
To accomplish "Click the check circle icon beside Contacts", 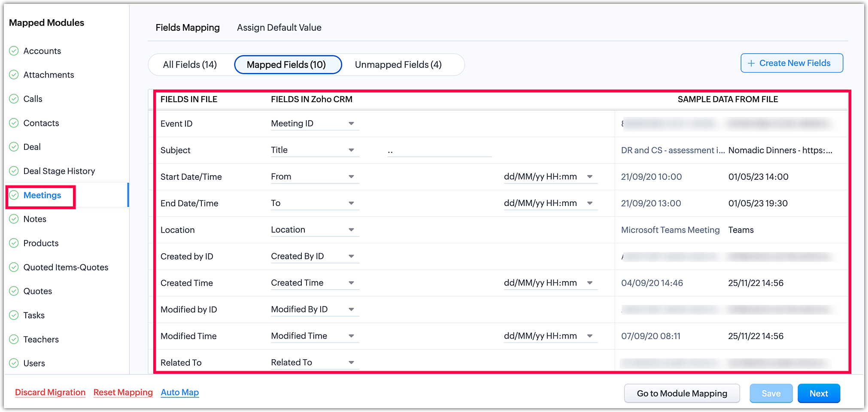I will (14, 123).
